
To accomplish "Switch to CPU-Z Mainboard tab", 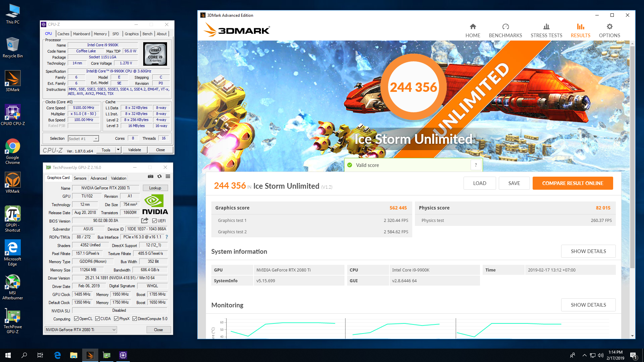I will click(x=82, y=34).
